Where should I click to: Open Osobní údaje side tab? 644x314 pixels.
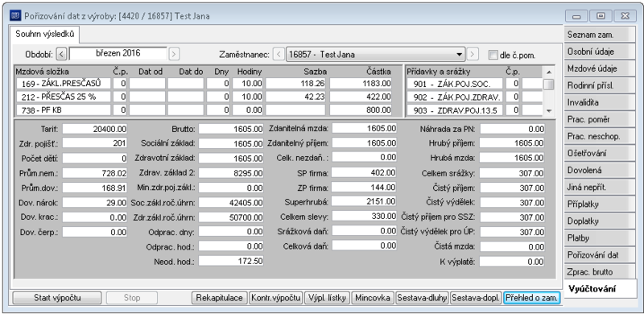599,52
